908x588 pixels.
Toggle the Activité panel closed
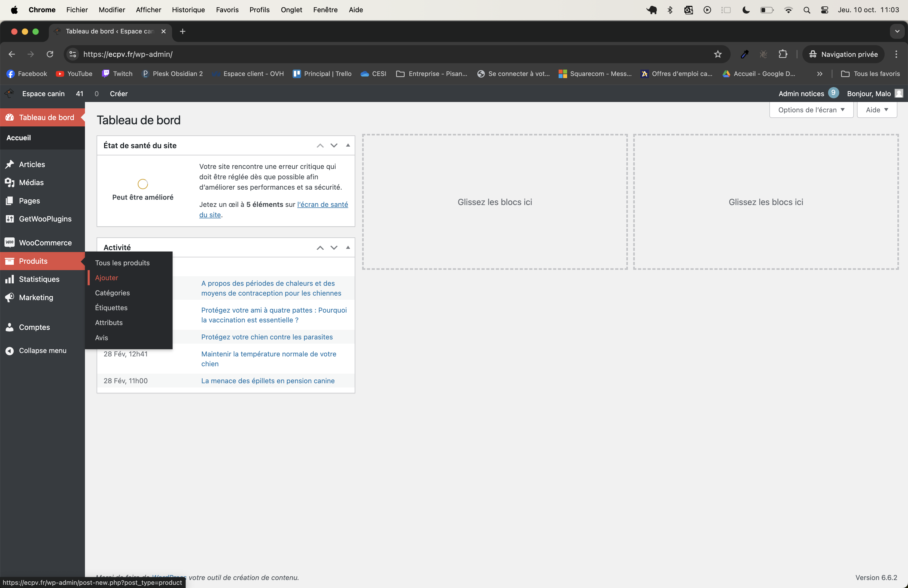[x=348, y=248]
